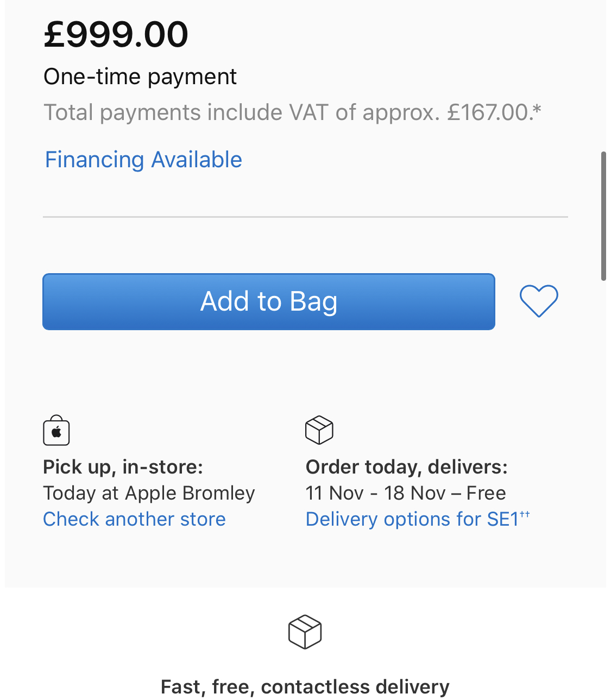
Task: Click the box icon above Order today
Action: [x=319, y=430]
